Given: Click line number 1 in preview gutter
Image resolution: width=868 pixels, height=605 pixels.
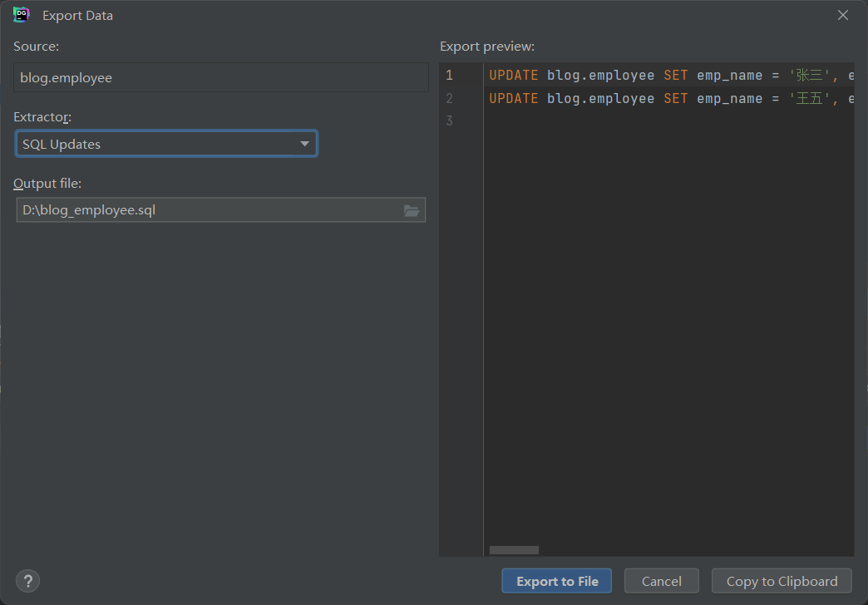Looking at the screenshot, I should (x=450, y=76).
